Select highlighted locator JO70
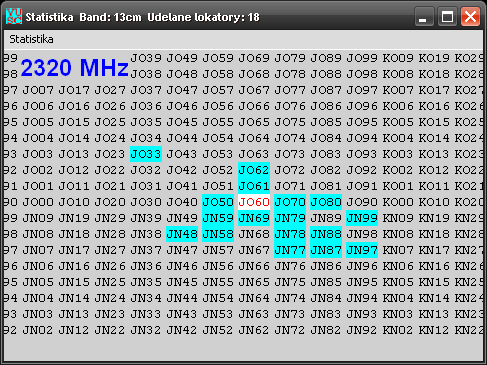 (290, 202)
